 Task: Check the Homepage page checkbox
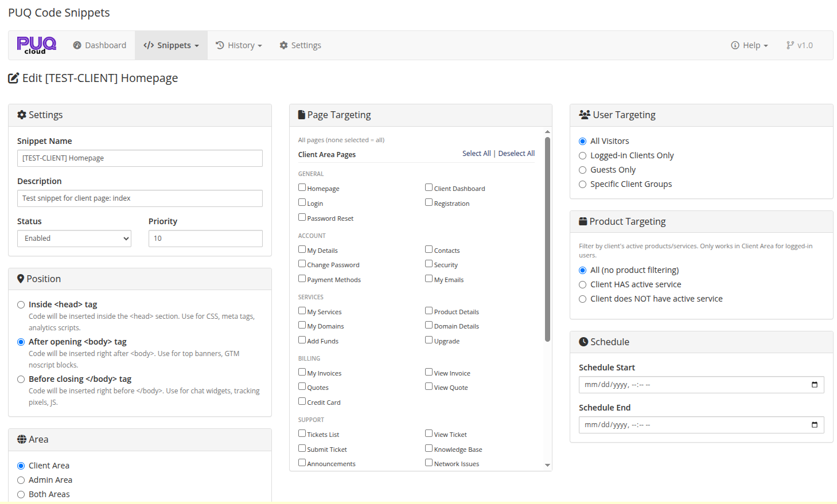[x=302, y=187]
